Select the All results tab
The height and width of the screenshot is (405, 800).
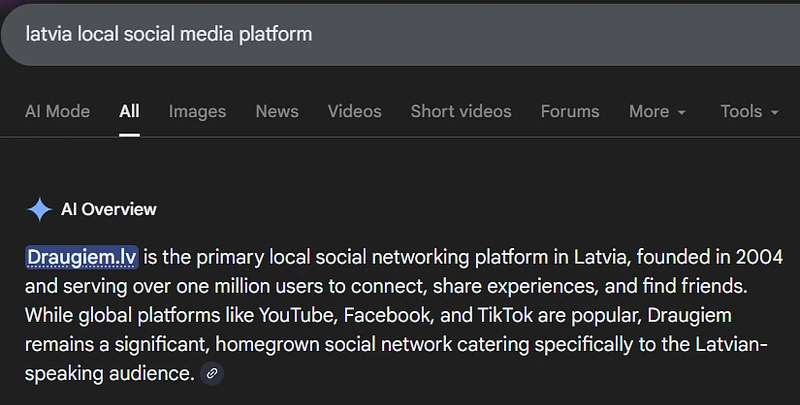click(x=129, y=111)
